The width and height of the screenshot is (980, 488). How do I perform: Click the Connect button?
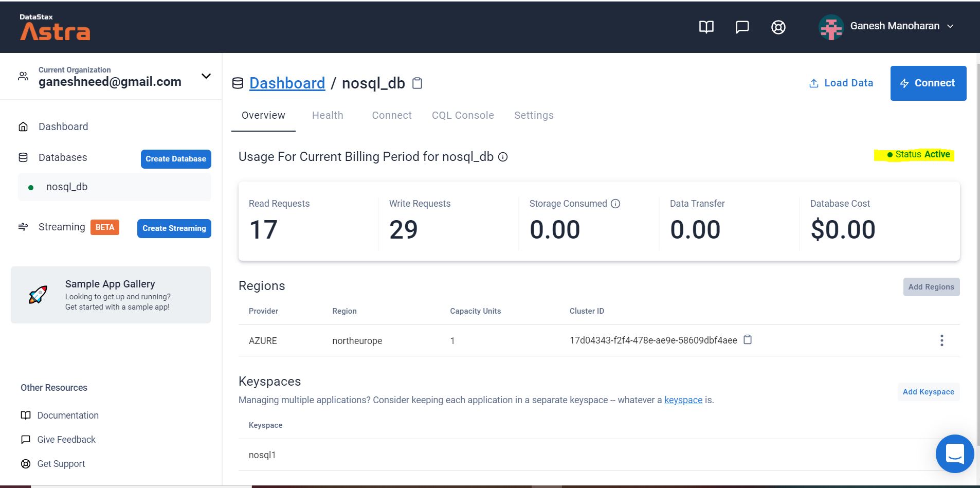(x=928, y=83)
